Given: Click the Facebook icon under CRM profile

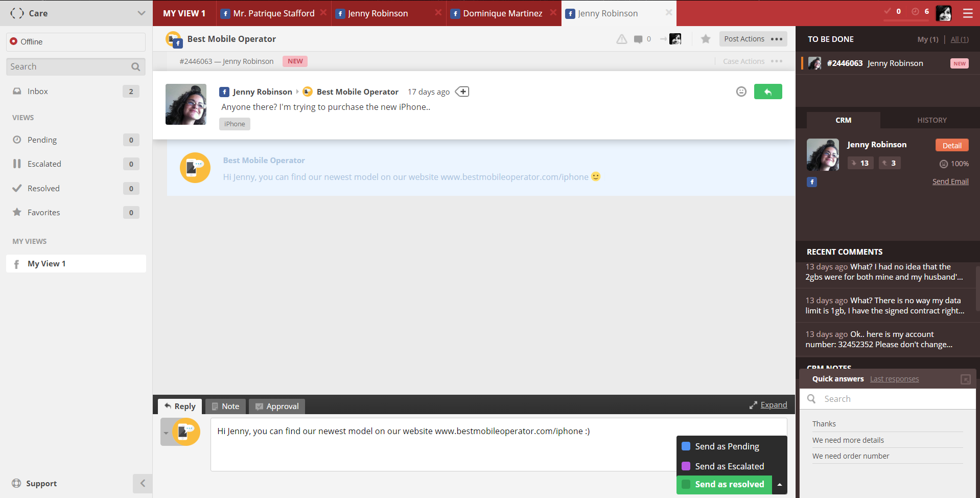Looking at the screenshot, I should tap(812, 182).
